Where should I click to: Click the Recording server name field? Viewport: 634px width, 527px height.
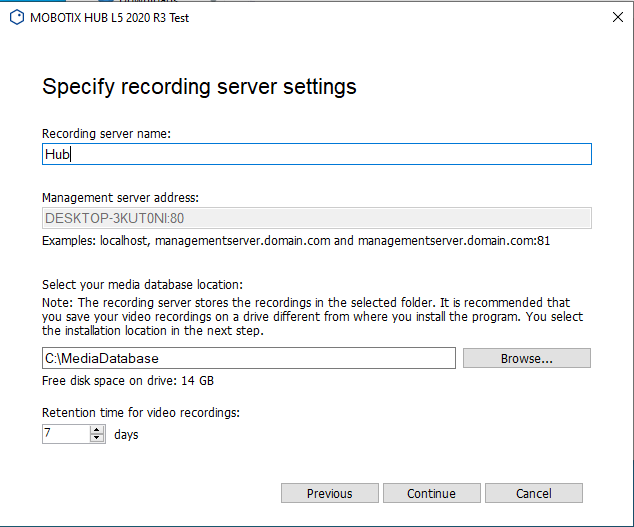click(316, 154)
